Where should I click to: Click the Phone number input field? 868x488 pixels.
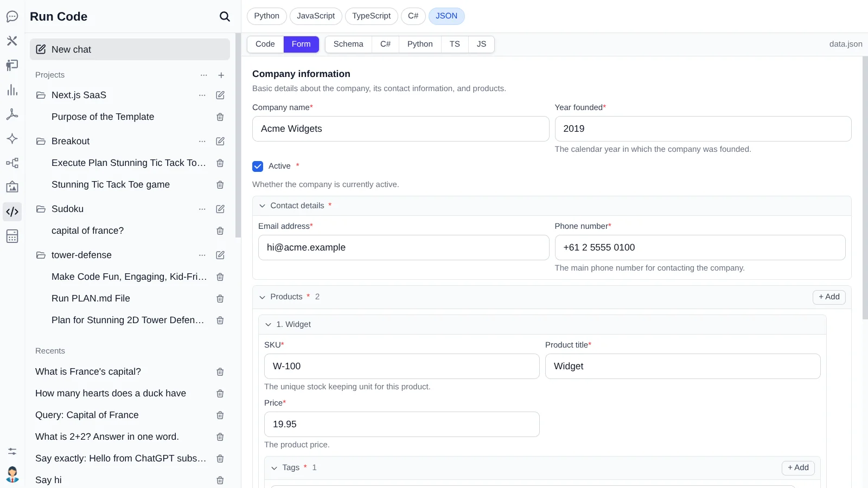700,248
